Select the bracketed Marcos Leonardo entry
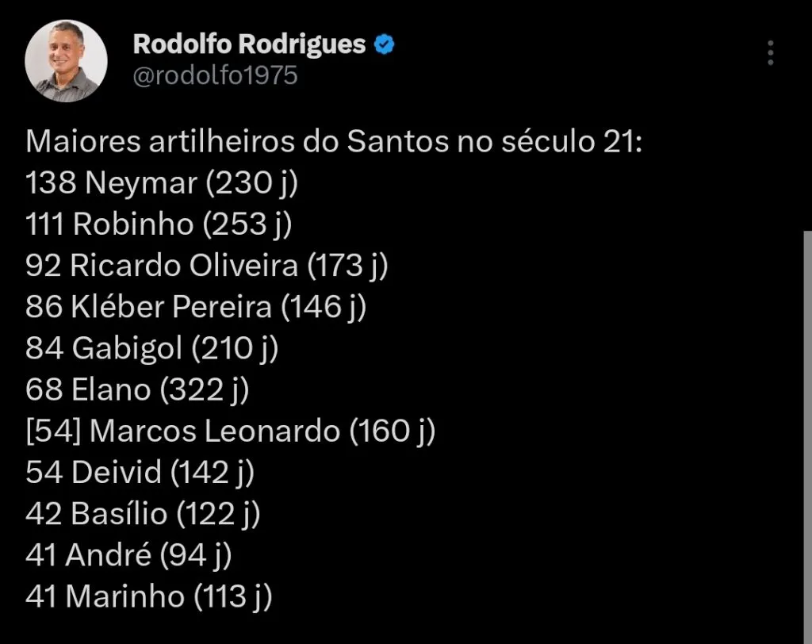812x644 pixels. [x=232, y=431]
